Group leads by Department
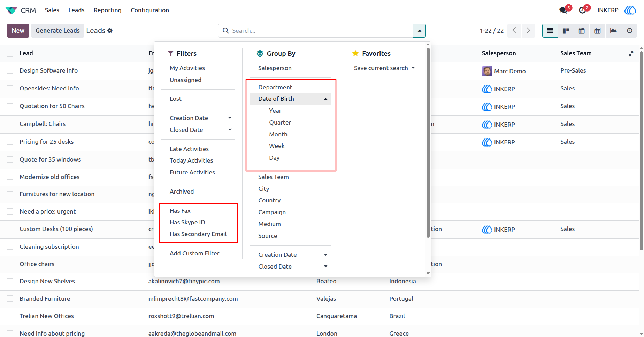This screenshot has height=337, width=644. (x=275, y=87)
